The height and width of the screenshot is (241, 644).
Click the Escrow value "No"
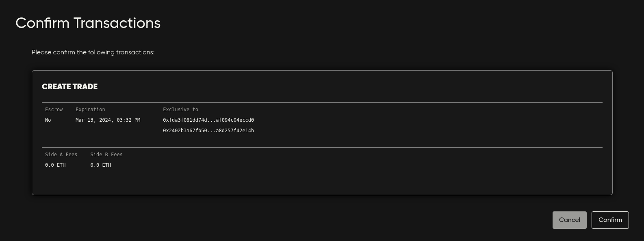[48, 120]
